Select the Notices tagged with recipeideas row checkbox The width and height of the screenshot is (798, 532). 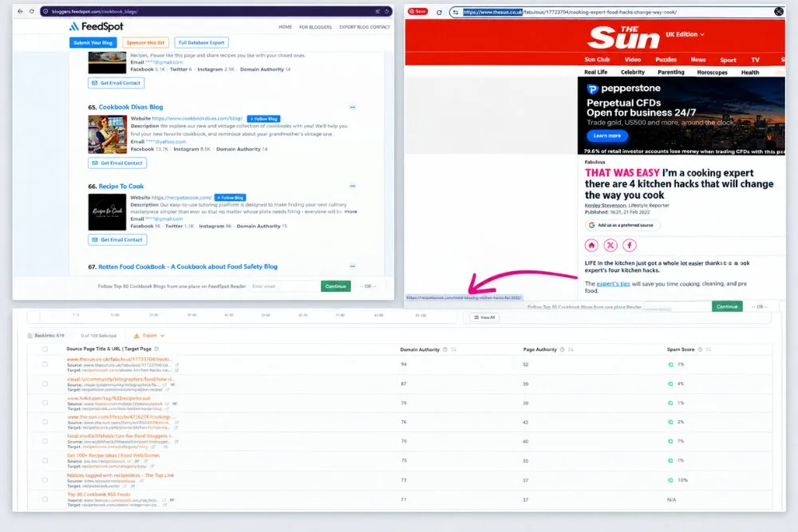click(45, 480)
